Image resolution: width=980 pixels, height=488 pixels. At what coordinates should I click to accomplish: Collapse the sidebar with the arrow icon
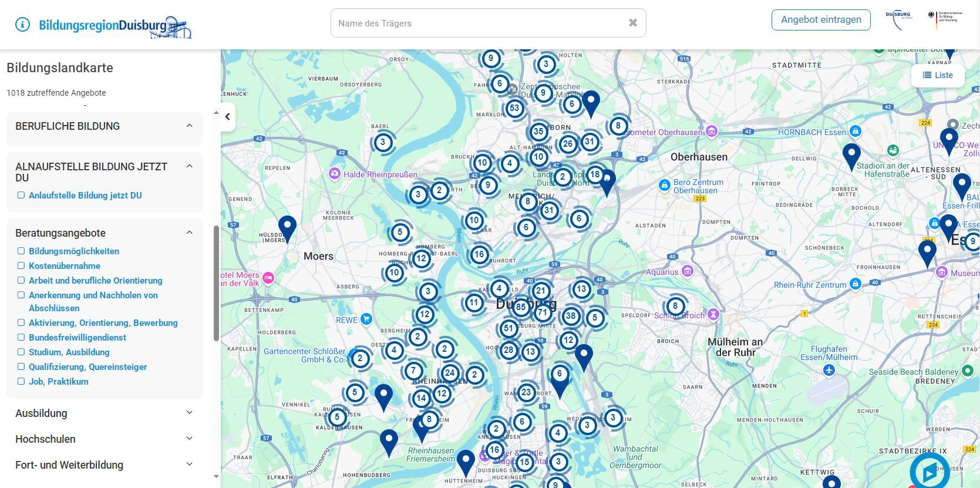[x=228, y=117]
